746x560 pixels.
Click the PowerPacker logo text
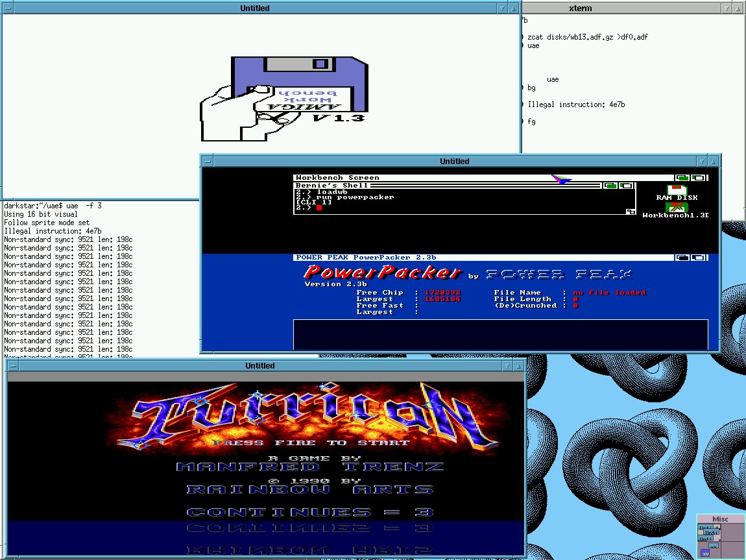click(383, 273)
